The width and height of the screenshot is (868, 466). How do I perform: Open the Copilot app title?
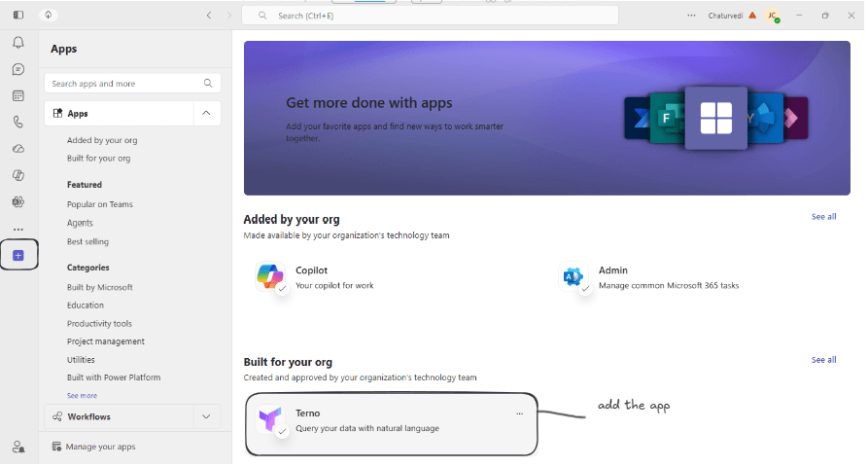311,270
